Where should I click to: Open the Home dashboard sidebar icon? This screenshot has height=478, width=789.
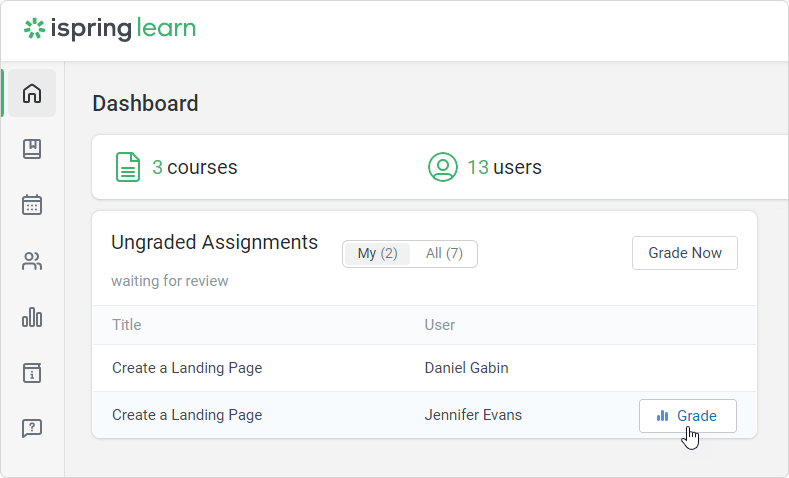pos(32,94)
